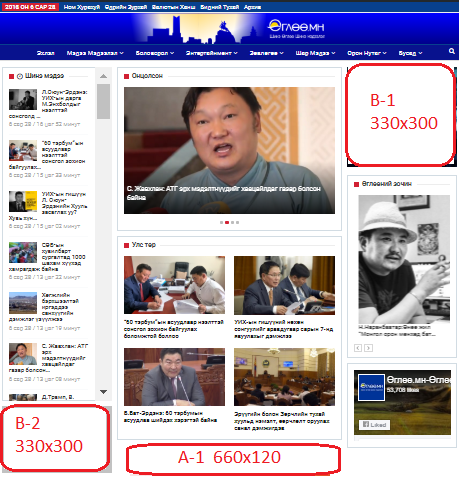Select the first slider dot
Viewport: 459px width, 480px height.
pos(221,222)
